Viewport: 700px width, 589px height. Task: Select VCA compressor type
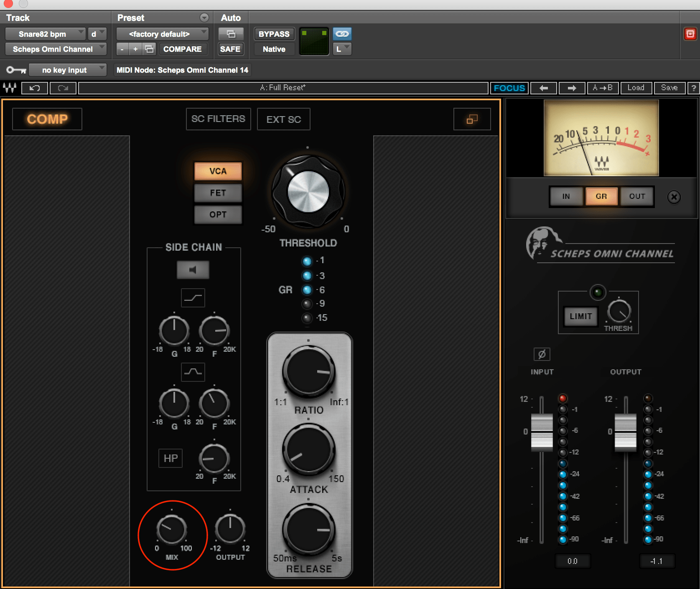[218, 171]
